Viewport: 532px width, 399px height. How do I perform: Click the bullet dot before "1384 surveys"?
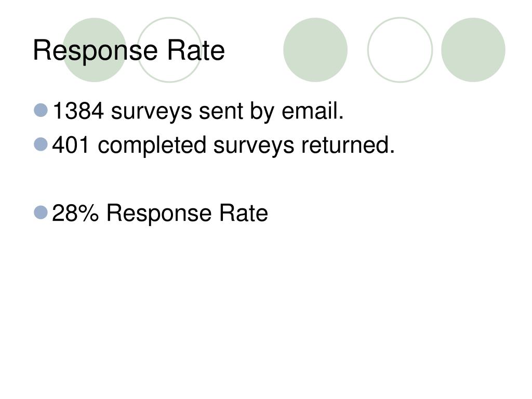pyautogui.click(x=41, y=110)
